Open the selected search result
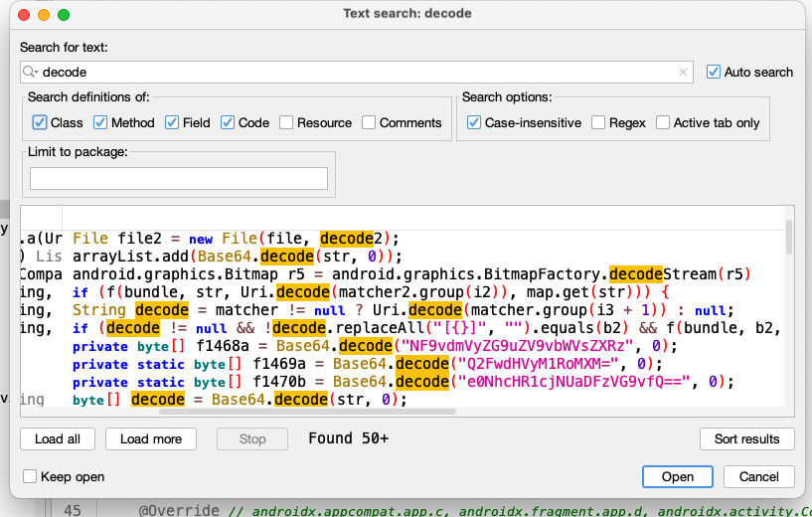This screenshot has width=812, height=517. pyautogui.click(x=677, y=476)
